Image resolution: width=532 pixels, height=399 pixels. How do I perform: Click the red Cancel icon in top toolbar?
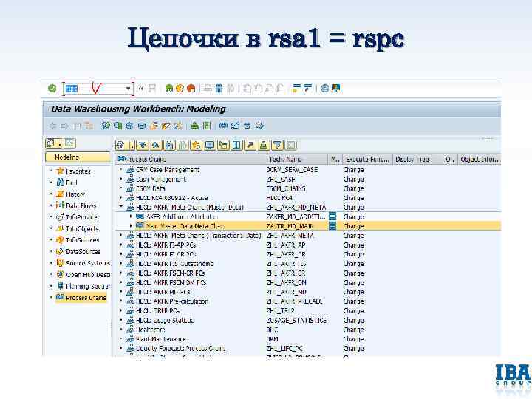(191, 89)
